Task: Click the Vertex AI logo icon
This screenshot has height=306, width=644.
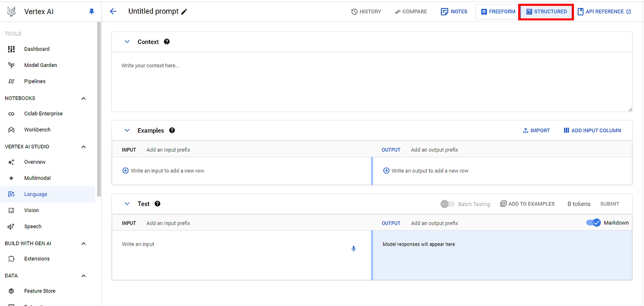Action: coord(11,11)
